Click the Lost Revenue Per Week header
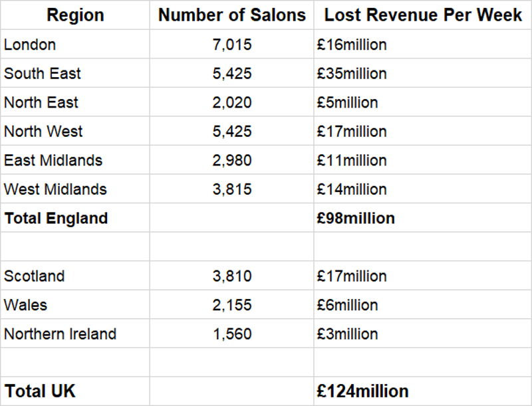The width and height of the screenshot is (532, 406). pyautogui.click(x=423, y=15)
